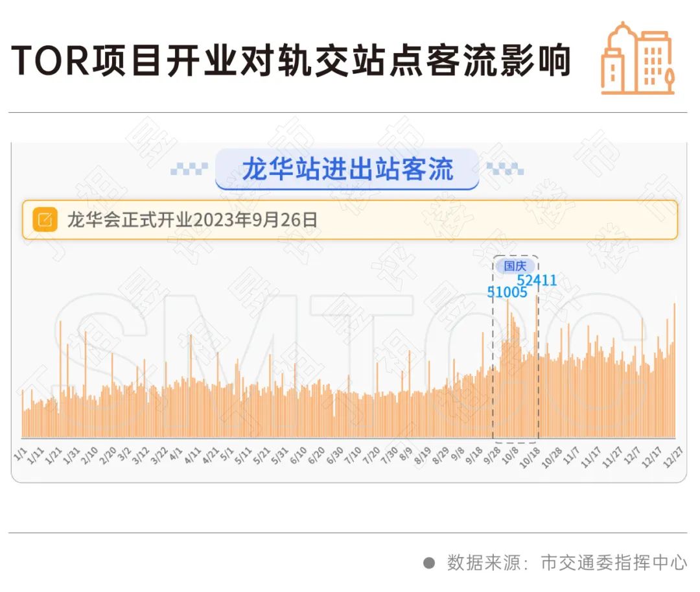Click the 龙华会正式开业2023年9月26日 note text
Screen dimensions: 700x592
pos(192,220)
